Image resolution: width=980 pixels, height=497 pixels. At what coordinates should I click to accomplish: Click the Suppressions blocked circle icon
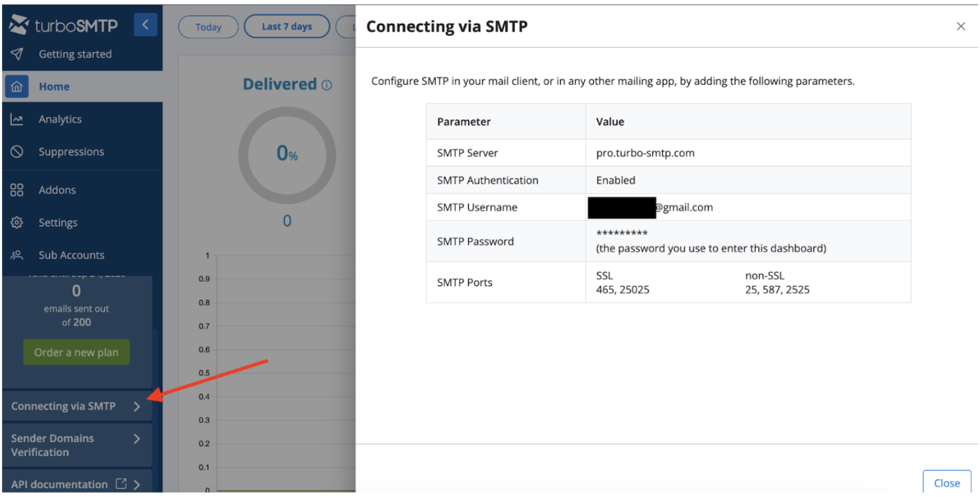tap(17, 152)
